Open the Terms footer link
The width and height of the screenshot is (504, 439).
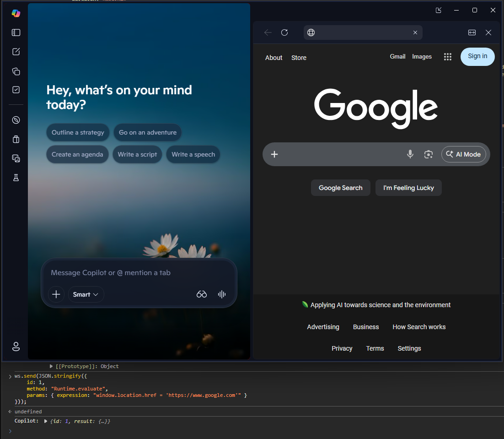tap(375, 349)
